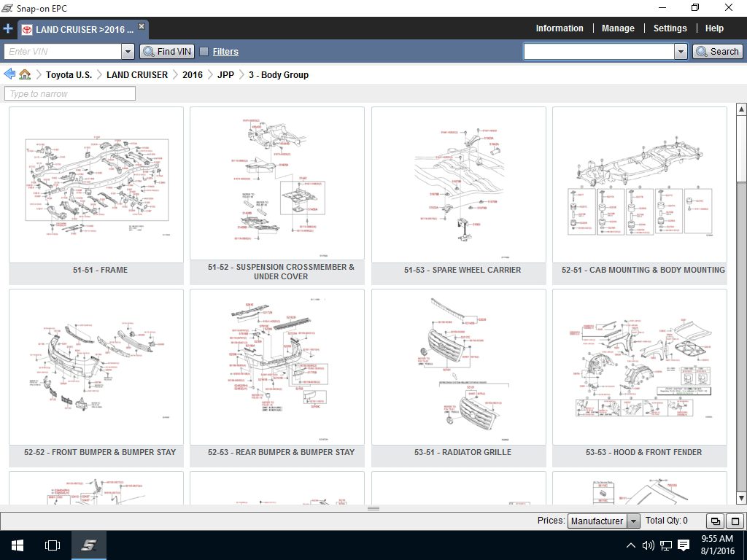Select the LAND CRUISER >2016 tab

[x=83, y=29]
